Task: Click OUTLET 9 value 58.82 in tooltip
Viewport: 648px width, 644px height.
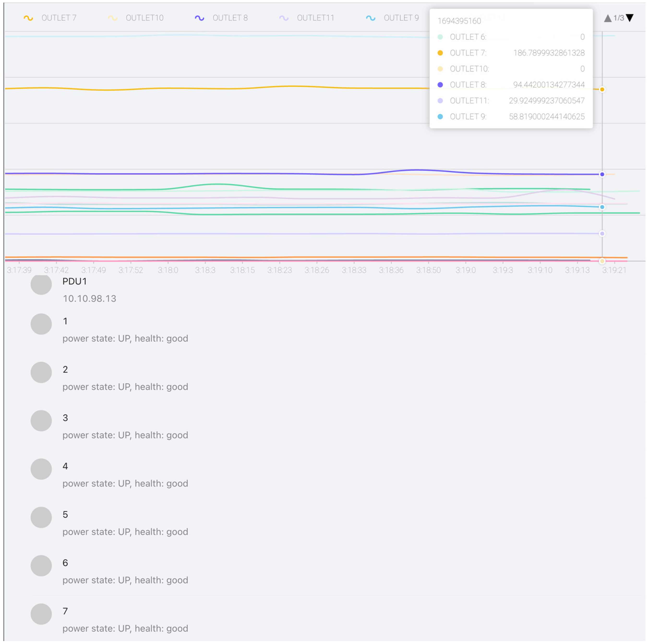Action: [547, 116]
